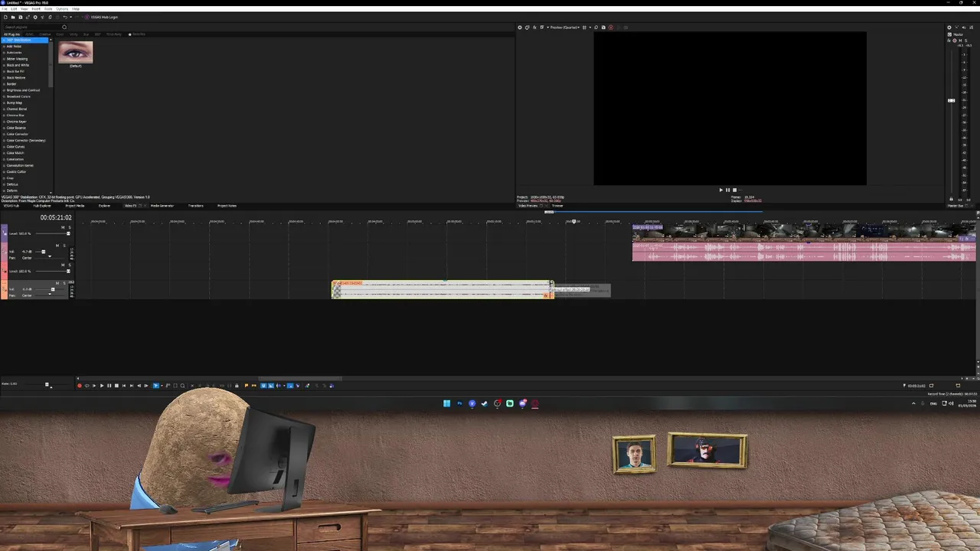This screenshot has width=980, height=551.
Task: Click the orange audio clip on timeline
Action: pos(443,289)
